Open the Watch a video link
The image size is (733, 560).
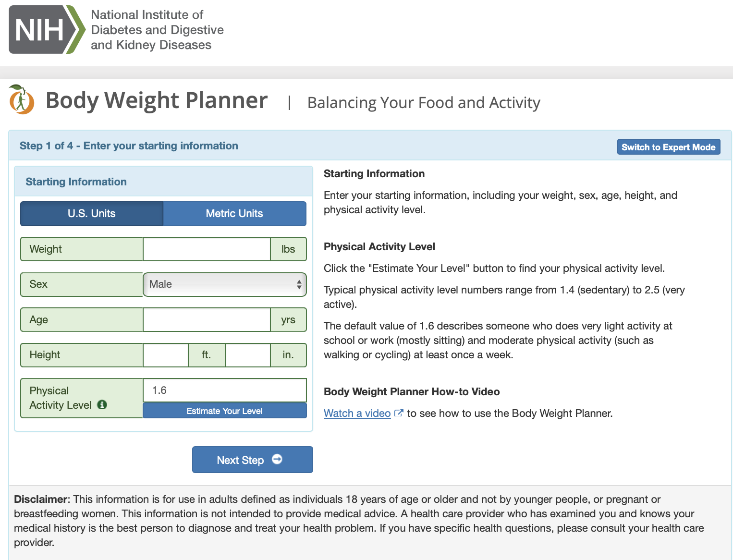(357, 414)
